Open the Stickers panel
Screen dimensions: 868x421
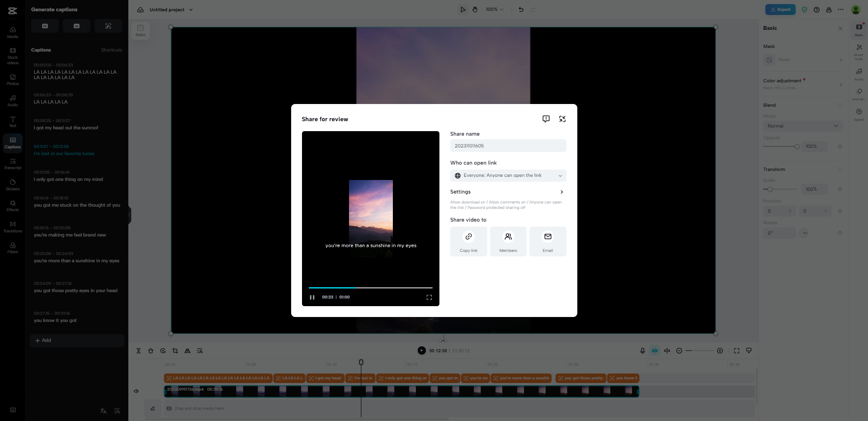coord(13,185)
